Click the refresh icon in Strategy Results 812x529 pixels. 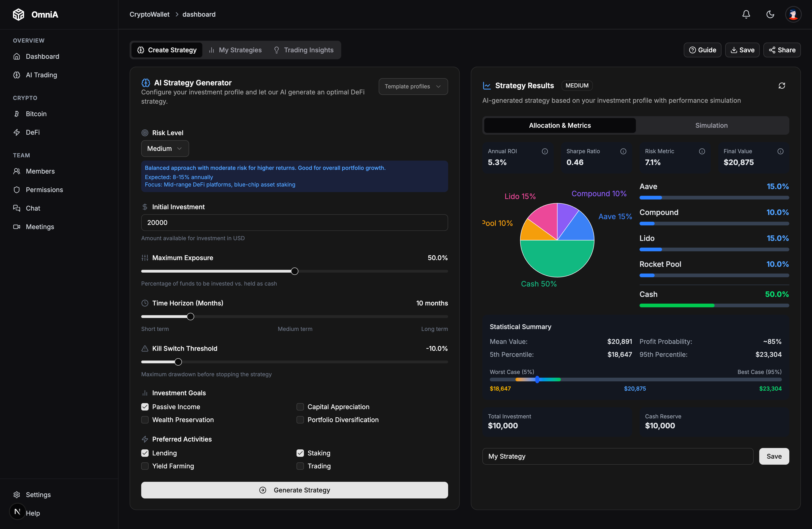click(782, 86)
